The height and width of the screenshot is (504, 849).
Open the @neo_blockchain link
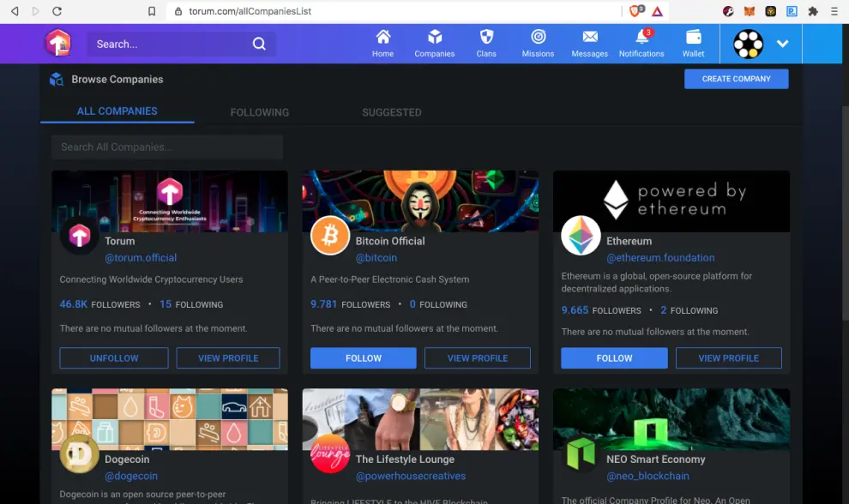tap(647, 476)
